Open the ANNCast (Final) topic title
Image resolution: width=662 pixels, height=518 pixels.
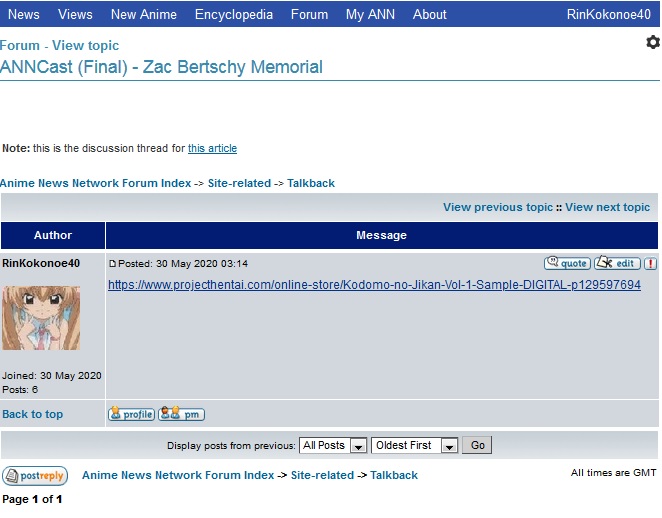(x=161, y=67)
